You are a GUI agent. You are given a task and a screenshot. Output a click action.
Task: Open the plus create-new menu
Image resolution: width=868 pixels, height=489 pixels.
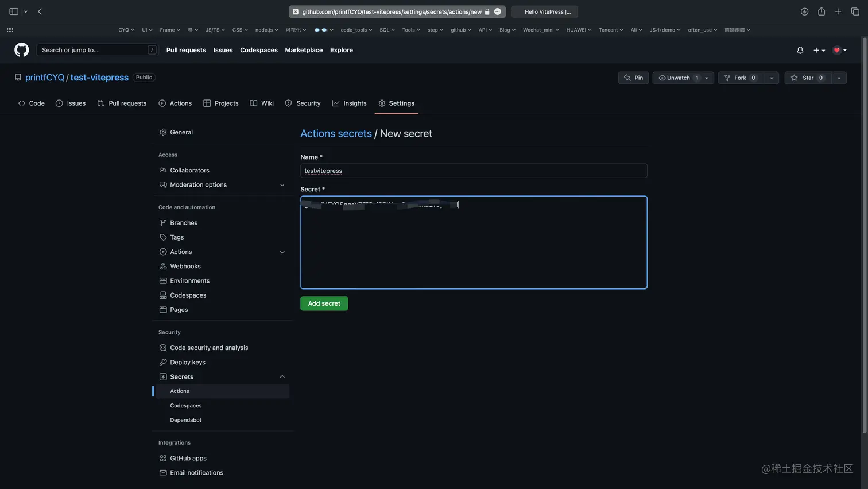819,50
